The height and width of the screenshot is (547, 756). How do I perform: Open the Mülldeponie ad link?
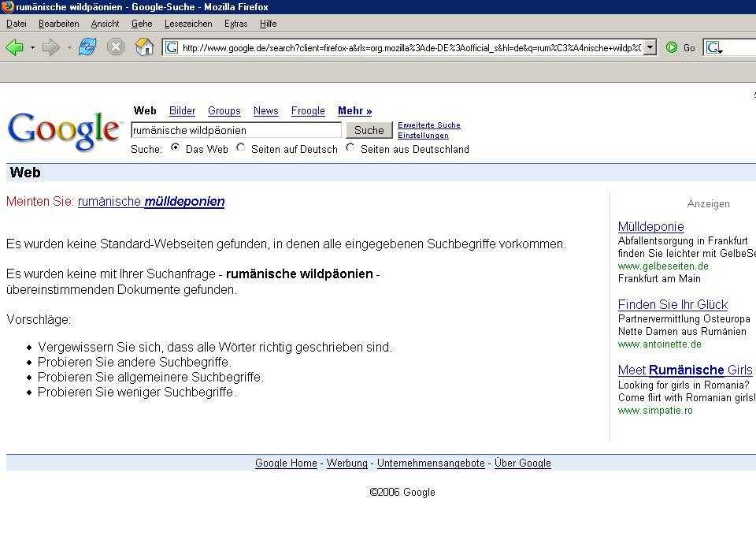click(651, 227)
